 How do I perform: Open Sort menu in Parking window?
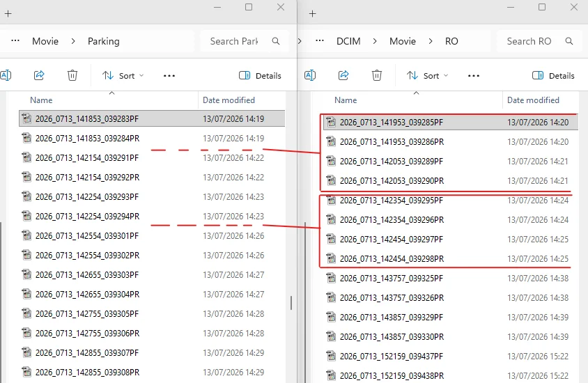(x=123, y=76)
